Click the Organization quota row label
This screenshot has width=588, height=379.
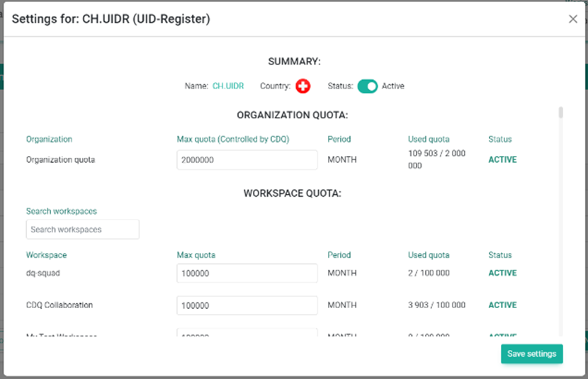coord(60,159)
